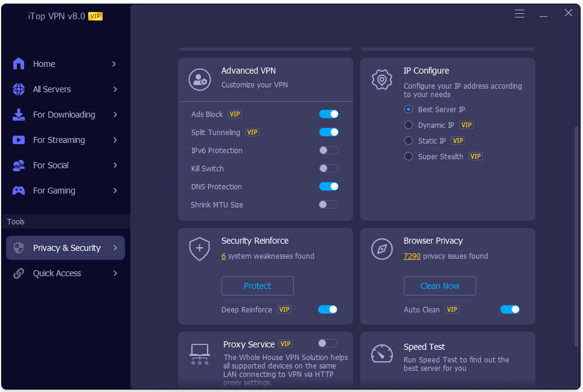Enable the Proxy Service toggle
Image resolution: width=583 pixels, height=392 pixels.
[x=328, y=343]
